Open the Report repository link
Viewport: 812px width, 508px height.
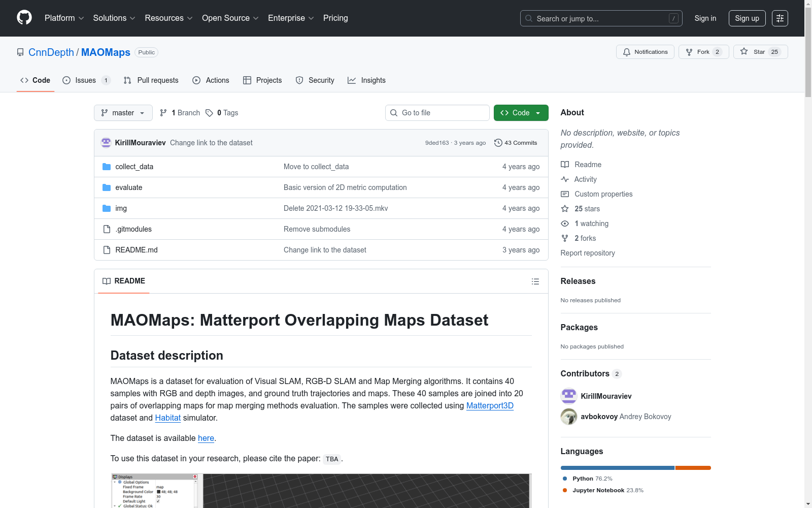coord(588,253)
